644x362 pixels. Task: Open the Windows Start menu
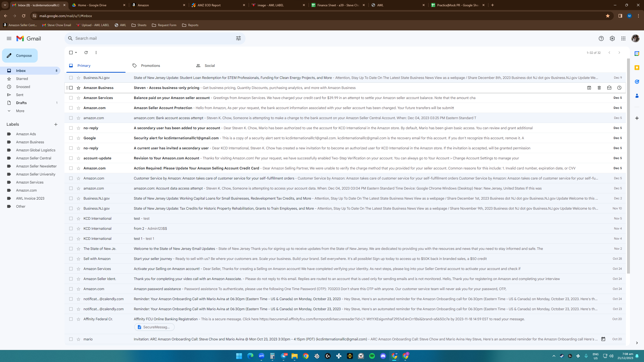pos(239,356)
